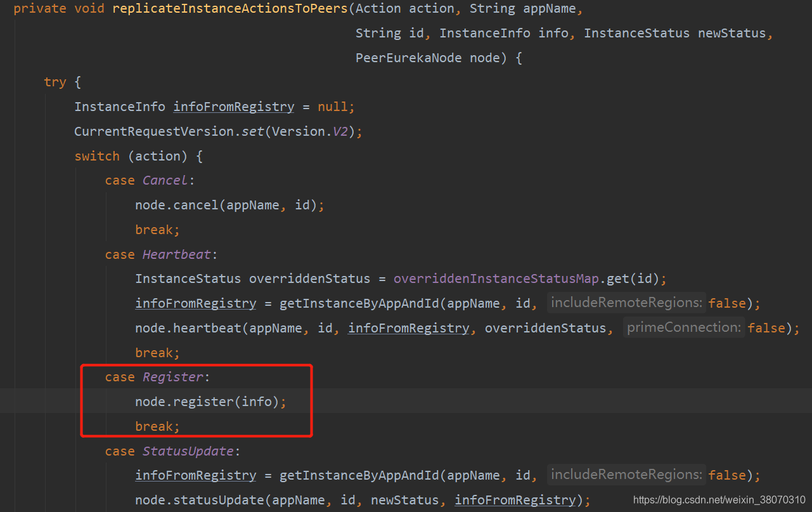Click 'node.register(info)' call
The height and width of the screenshot is (512, 812).
[x=207, y=402]
